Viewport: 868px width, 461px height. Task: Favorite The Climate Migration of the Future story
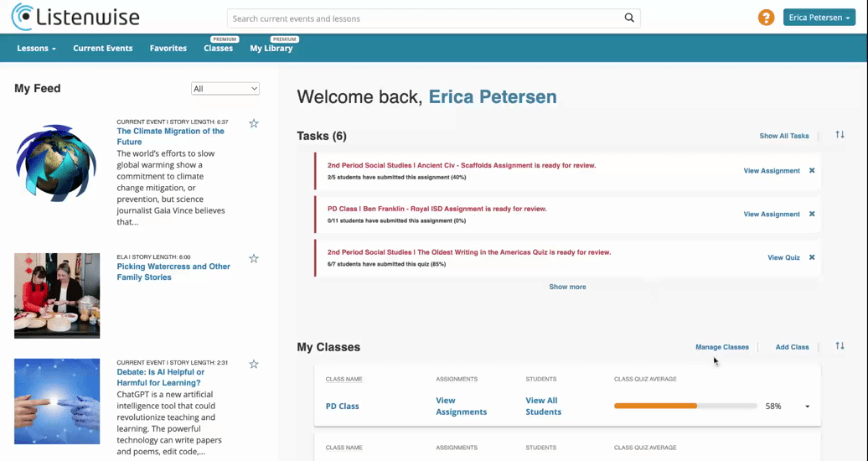pyautogui.click(x=254, y=123)
